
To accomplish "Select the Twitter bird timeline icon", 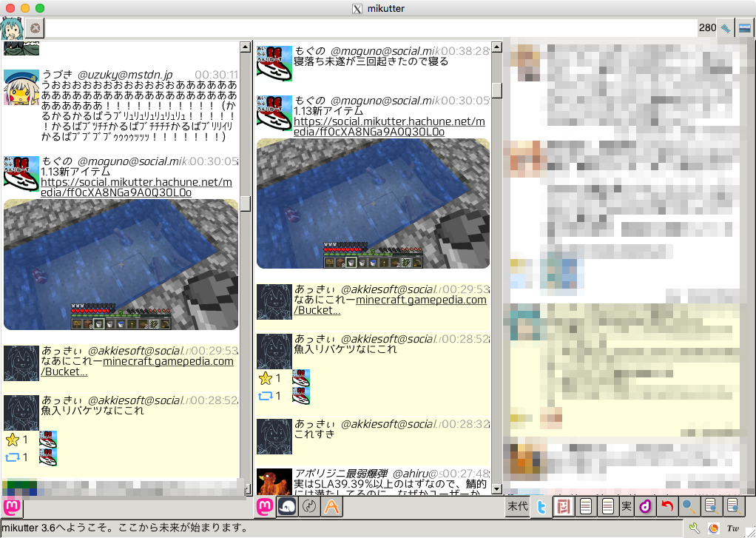I will point(541,506).
